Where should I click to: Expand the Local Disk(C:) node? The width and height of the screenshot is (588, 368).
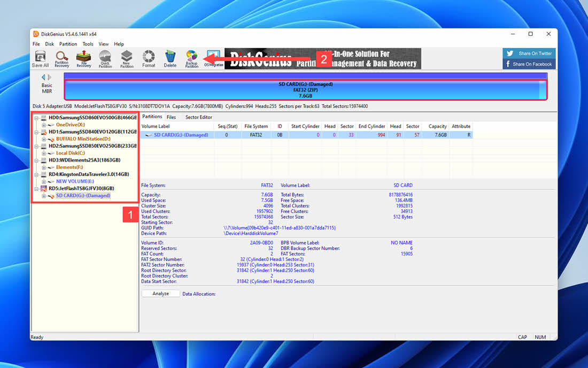(x=43, y=153)
